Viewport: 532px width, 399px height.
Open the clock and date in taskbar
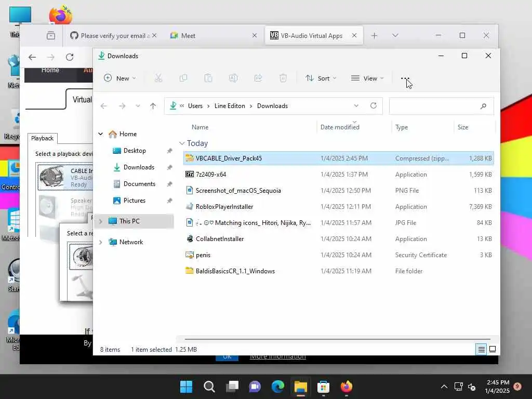[497, 387]
